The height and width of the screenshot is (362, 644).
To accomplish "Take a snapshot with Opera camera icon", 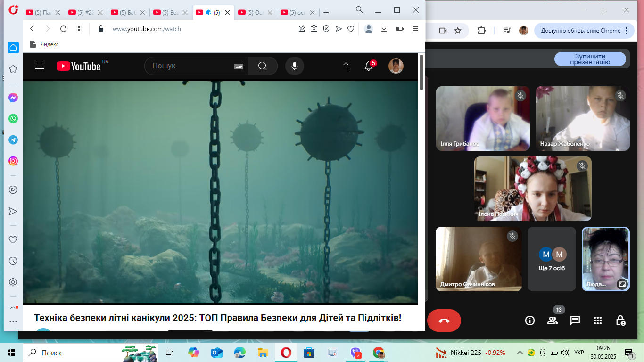I will [x=314, y=29].
